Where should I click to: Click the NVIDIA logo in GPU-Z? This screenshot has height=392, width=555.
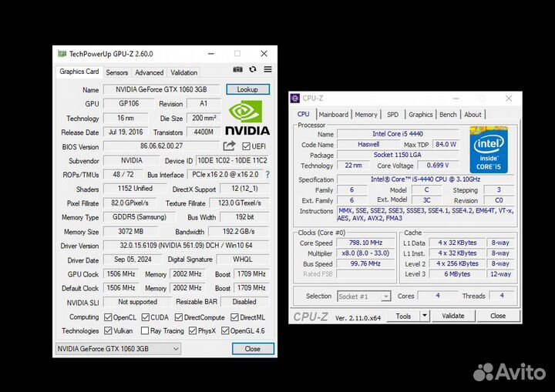click(247, 118)
